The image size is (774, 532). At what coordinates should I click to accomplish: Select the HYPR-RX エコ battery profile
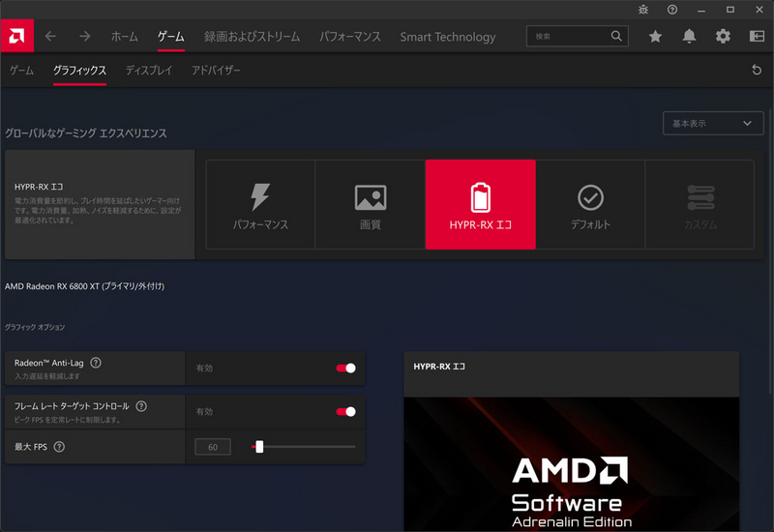pos(480,204)
